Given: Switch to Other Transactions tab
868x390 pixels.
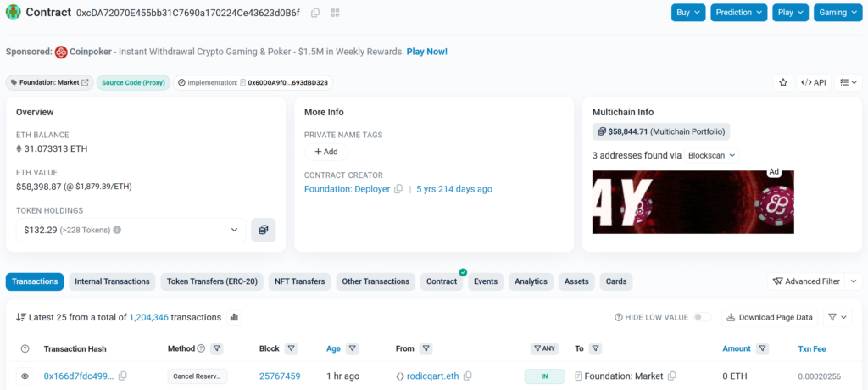Looking at the screenshot, I should coord(376,281).
